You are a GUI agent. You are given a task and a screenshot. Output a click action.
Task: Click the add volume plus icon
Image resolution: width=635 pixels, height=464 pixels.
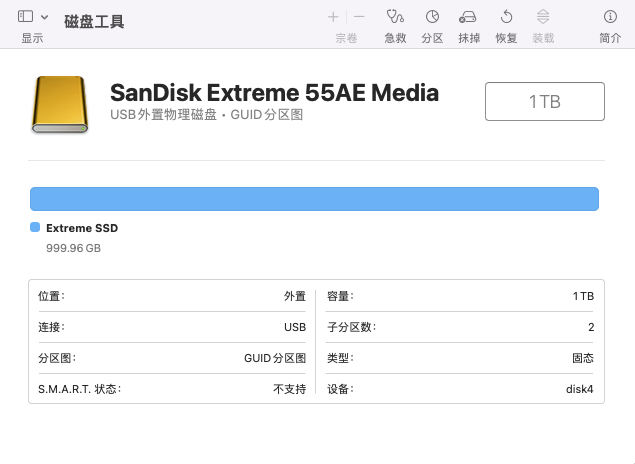click(x=333, y=17)
